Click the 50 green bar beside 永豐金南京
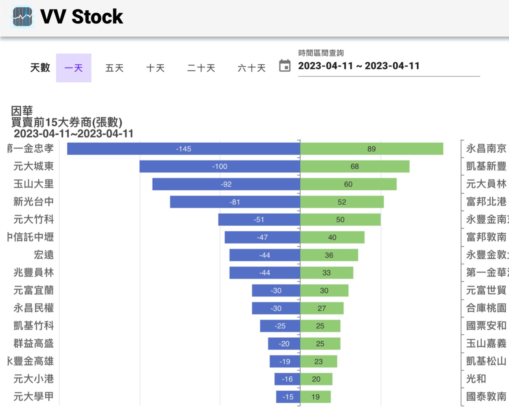Image resolution: width=509 pixels, height=420 pixels. click(x=340, y=219)
